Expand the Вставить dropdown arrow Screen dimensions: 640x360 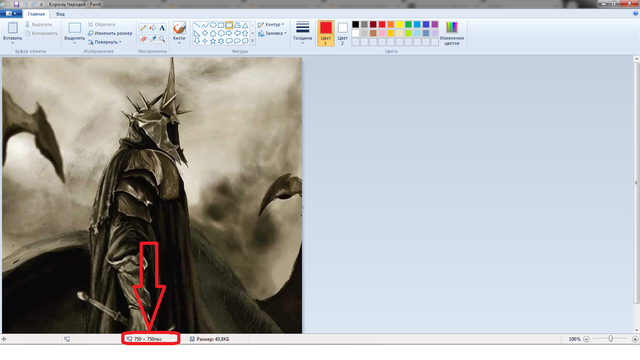pos(13,43)
